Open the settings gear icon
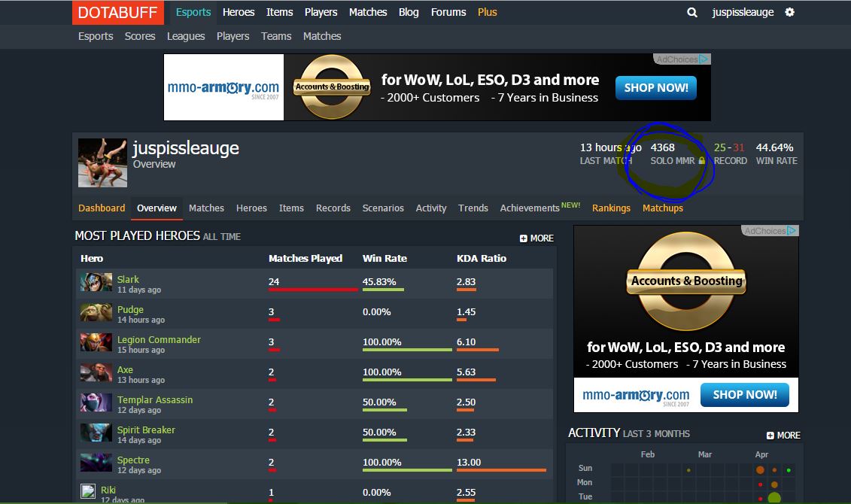The height and width of the screenshot is (504, 851). pos(789,12)
